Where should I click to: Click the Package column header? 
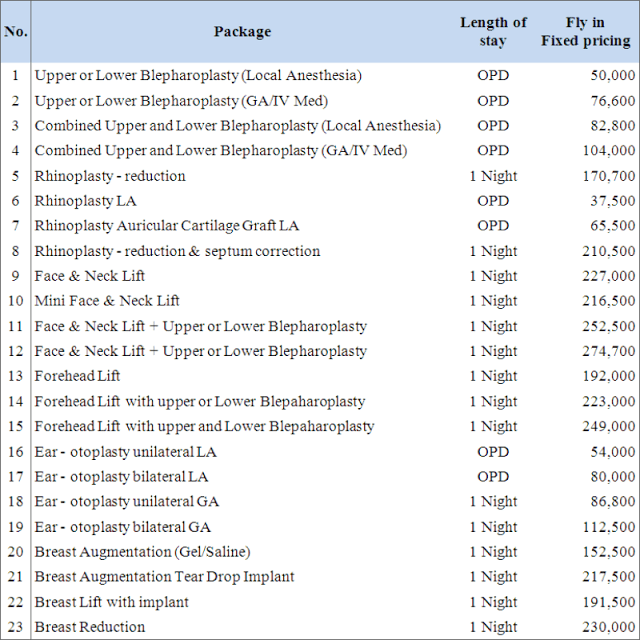[x=242, y=32]
